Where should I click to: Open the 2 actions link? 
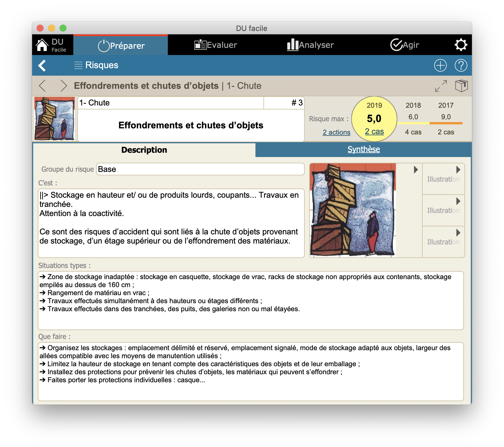click(336, 132)
